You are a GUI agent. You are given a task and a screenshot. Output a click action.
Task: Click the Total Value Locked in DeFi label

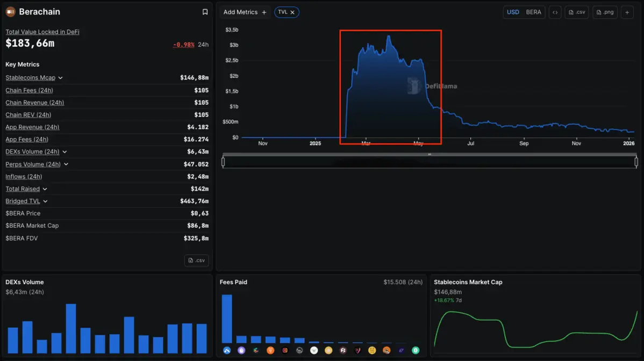pyautogui.click(x=42, y=32)
